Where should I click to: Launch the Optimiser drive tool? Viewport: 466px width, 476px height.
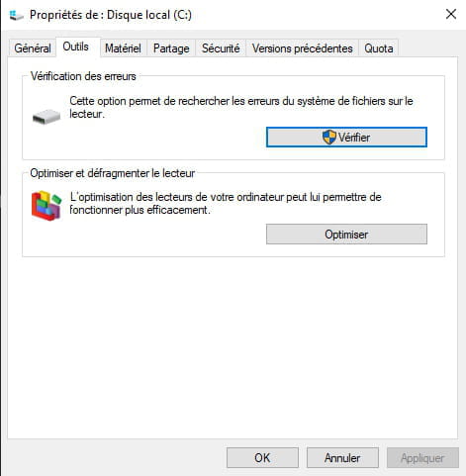[x=346, y=235]
